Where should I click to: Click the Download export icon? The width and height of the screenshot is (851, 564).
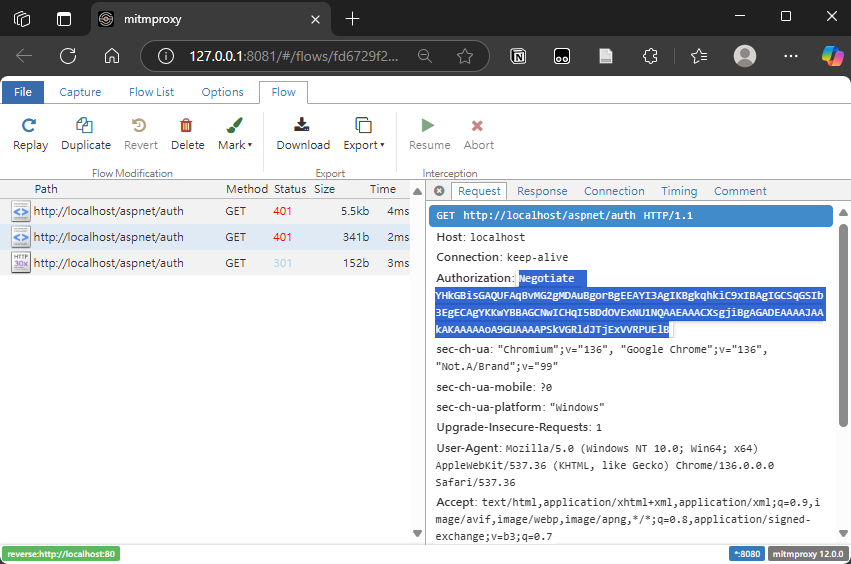(x=303, y=126)
